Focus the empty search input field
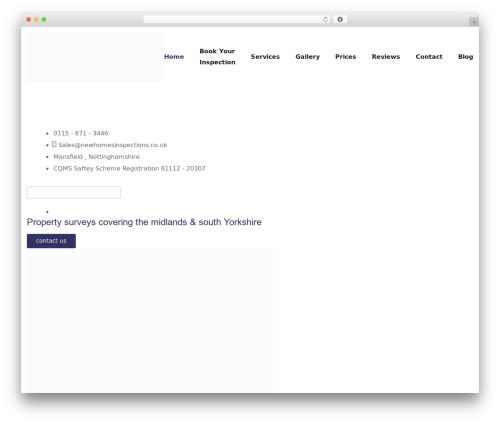The width and height of the screenshot is (500, 423). [74, 193]
